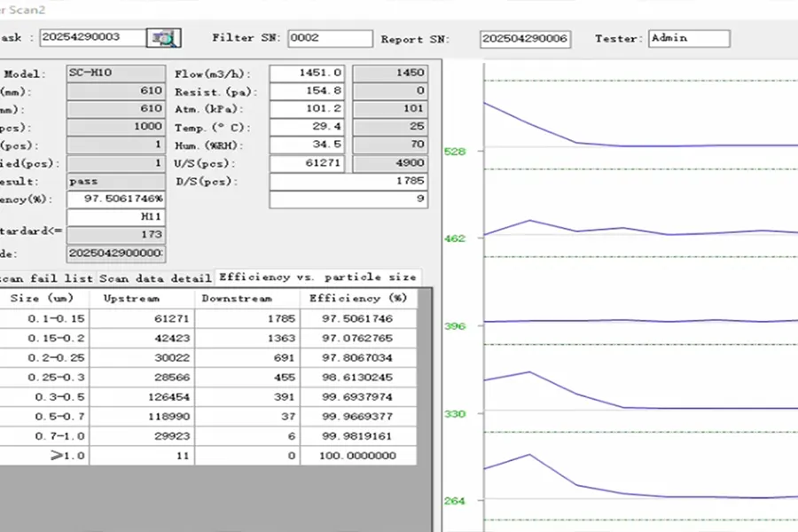Select the pass result field
Screen dimensions: 798x532
tap(115, 181)
